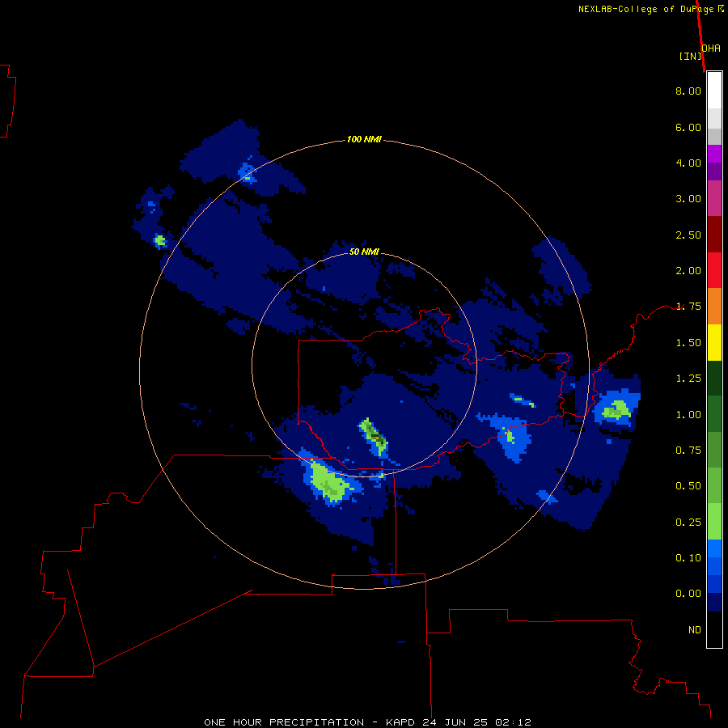The image size is (728, 728).
Task: Click the 8.00 legend value
Action: click(x=688, y=91)
